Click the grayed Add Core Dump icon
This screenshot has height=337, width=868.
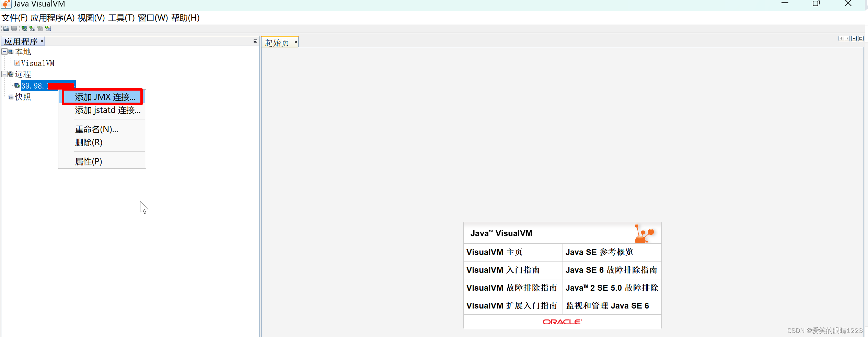(x=40, y=28)
